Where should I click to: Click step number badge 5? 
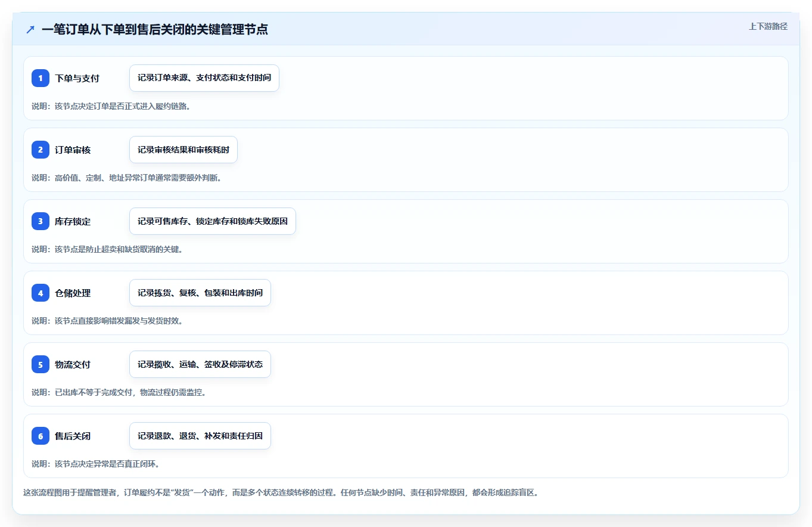pyautogui.click(x=41, y=364)
